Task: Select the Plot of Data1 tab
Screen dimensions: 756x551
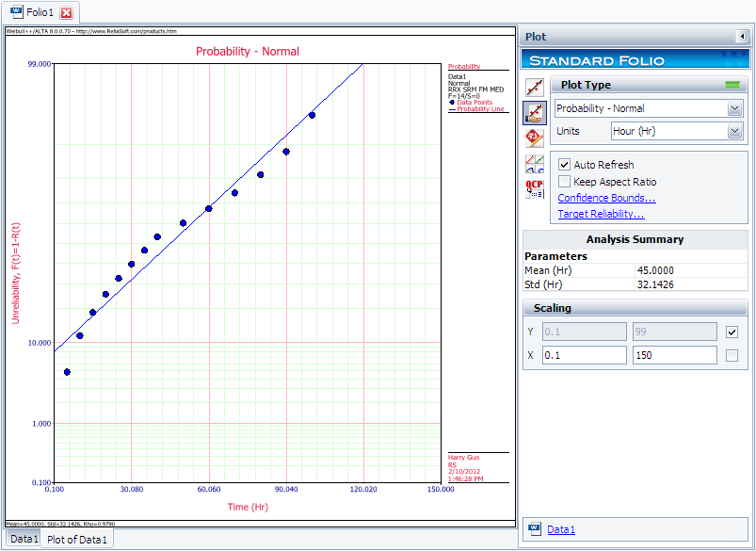Action: 77,540
